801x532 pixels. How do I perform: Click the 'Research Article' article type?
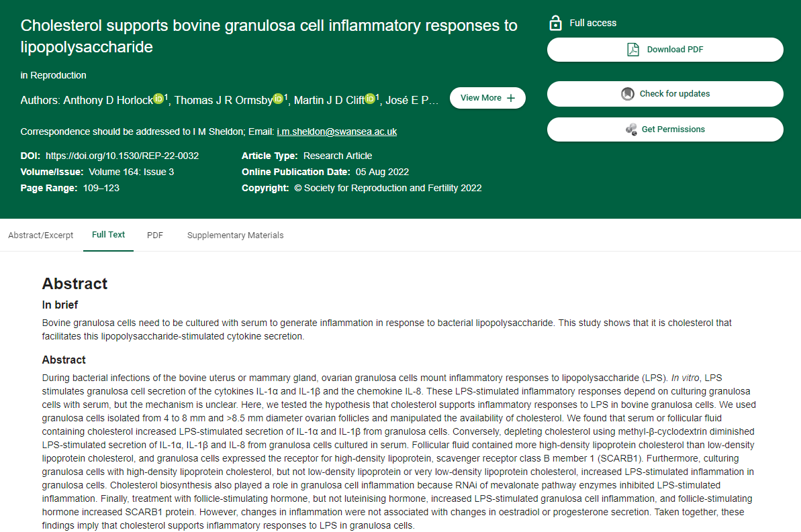(338, 156)
